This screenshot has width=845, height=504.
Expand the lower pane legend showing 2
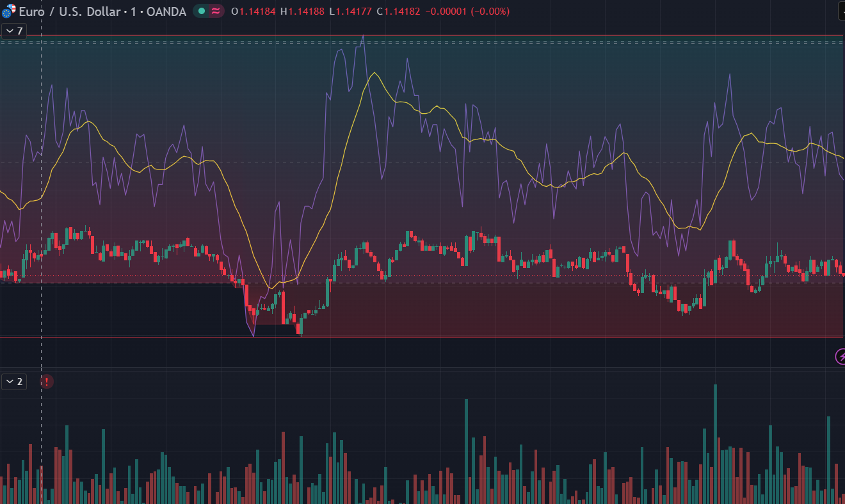point(14,382)
